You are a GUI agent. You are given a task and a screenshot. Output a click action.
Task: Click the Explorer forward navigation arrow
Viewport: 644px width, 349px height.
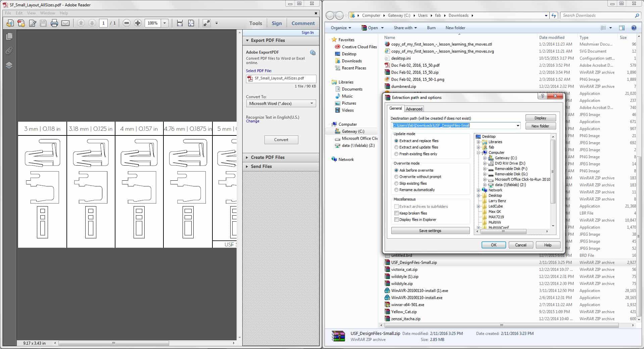(339, 15)
